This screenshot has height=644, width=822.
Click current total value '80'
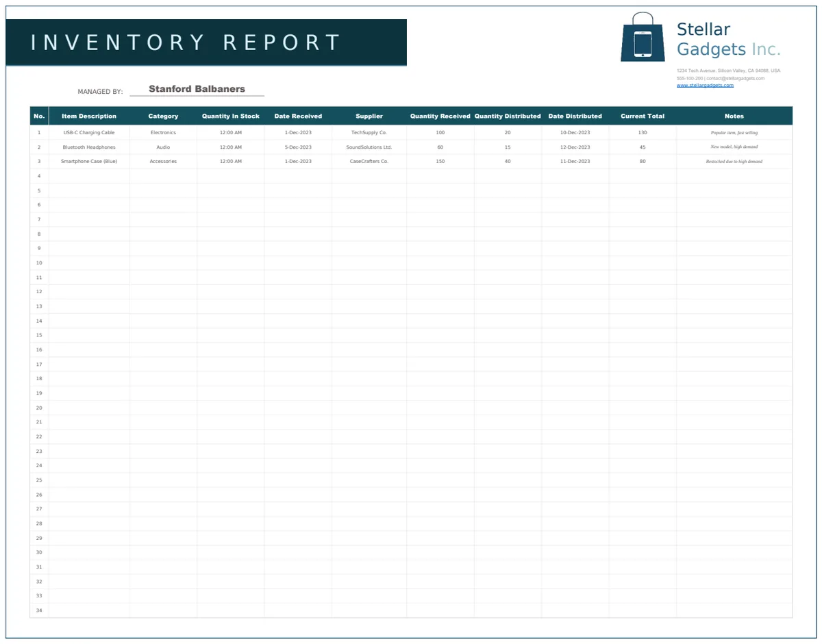(643, 162)
